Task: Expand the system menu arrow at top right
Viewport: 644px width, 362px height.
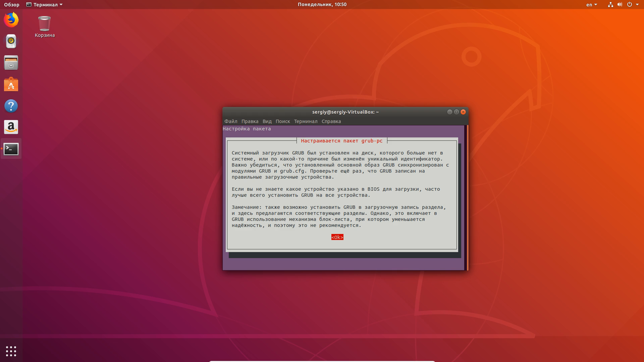Action: [x=637, y=5]
